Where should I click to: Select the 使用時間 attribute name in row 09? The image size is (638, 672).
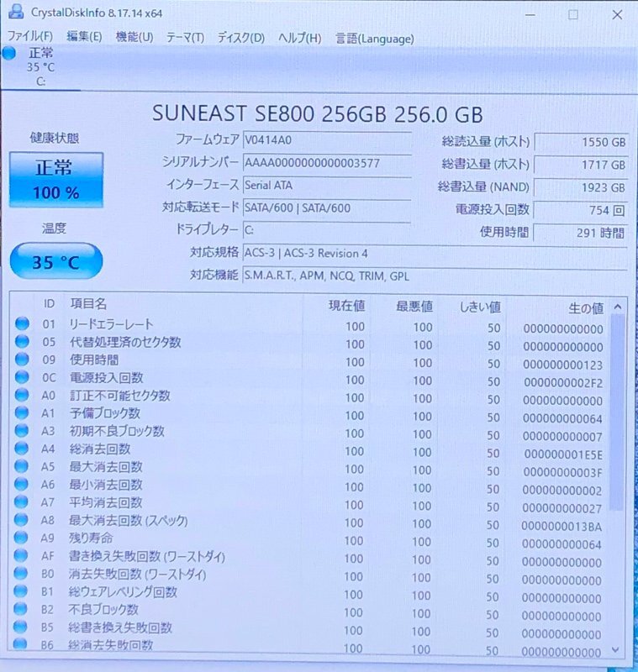[x=94, y=360]
